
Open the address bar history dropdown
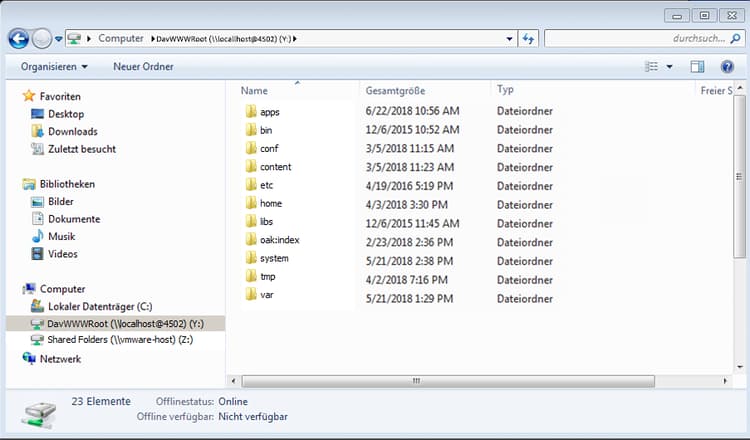pyautogui.click(x=509, y=39)
